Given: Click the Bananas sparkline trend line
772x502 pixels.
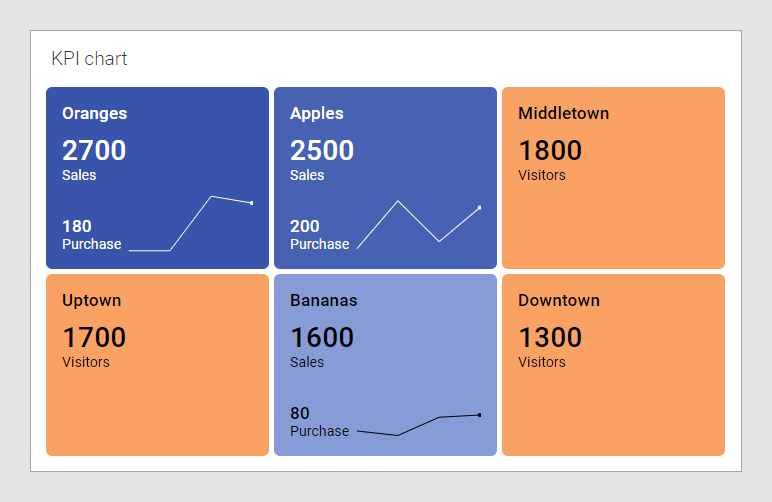Looking at the screenshot, I should click(418, 426).
